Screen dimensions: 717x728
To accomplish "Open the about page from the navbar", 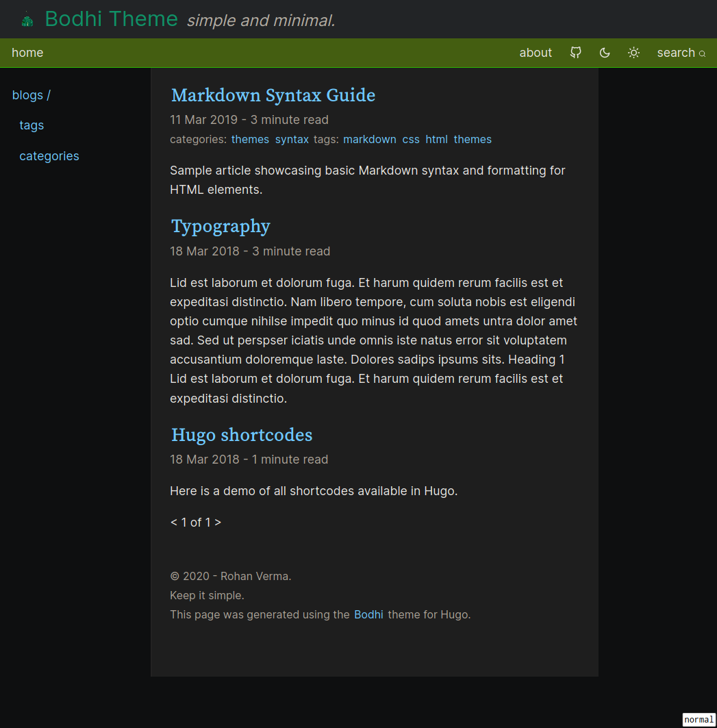I will click(x=536, y=52).
